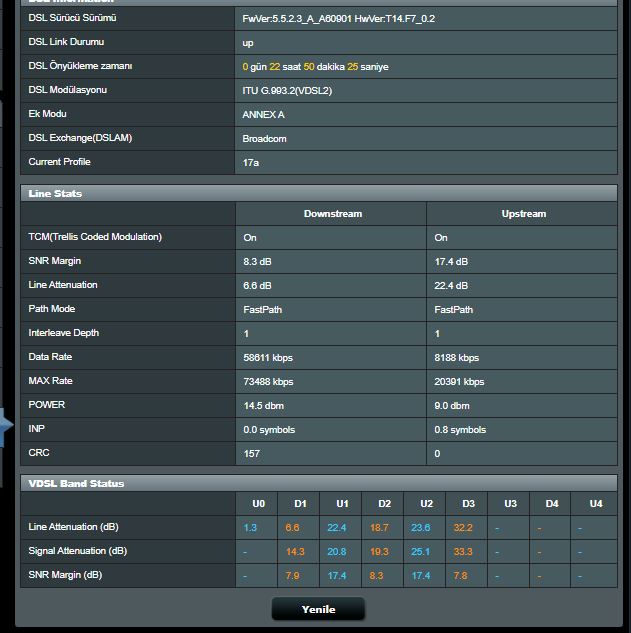Screen dimensions: 631x633
Task: Click upstream Data Rate 8188 kbps
Action: coord(456,358)
